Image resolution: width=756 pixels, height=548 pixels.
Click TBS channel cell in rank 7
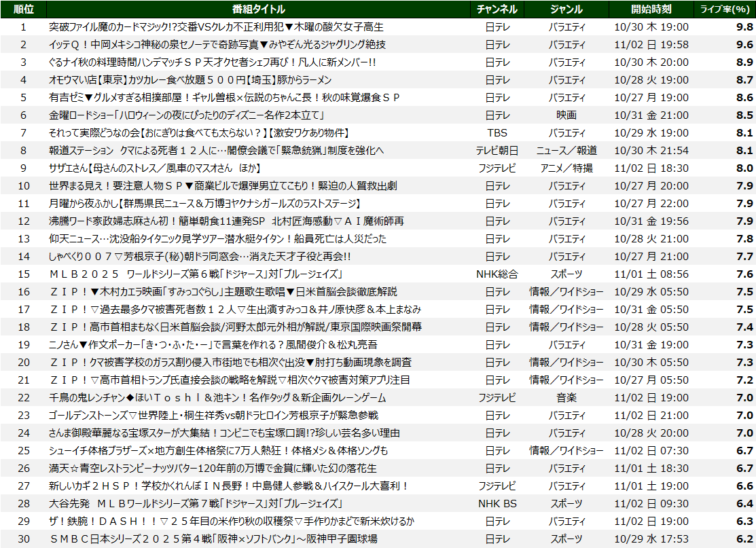tap(497, 132)
